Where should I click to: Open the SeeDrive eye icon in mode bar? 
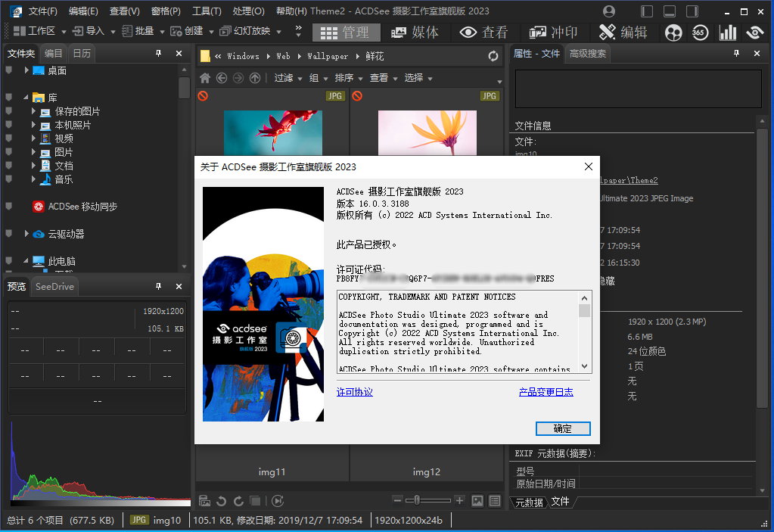click(x=755, y=33)
